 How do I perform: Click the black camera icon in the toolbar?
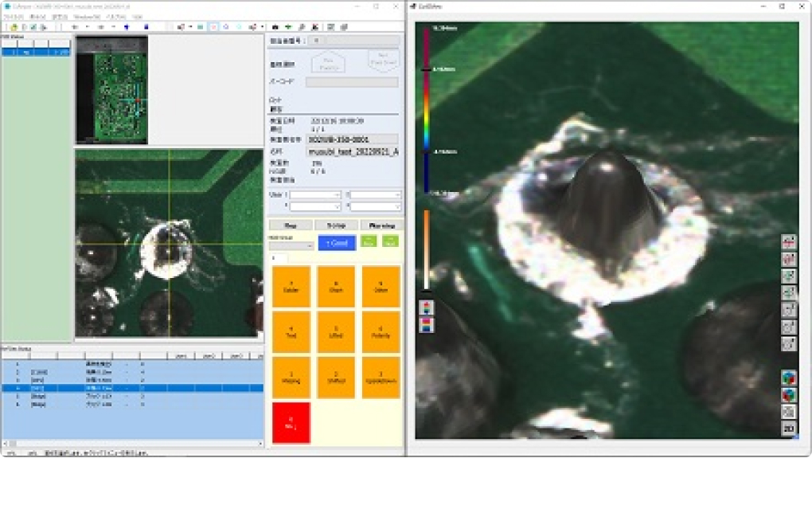(x=275, y=27)
